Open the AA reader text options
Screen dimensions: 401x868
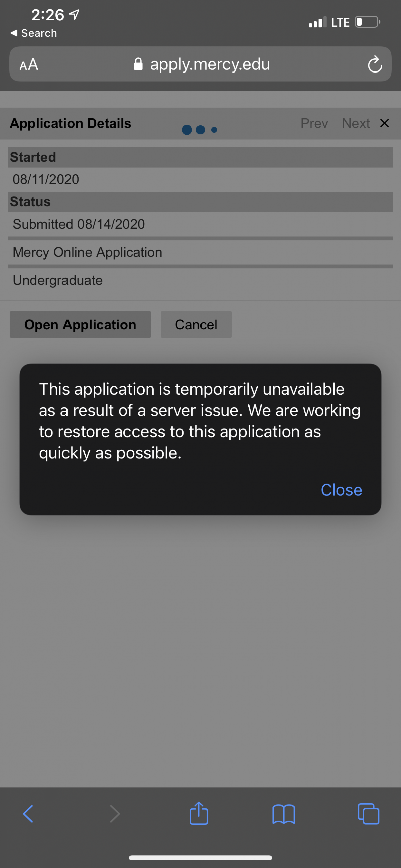(29, 64)
